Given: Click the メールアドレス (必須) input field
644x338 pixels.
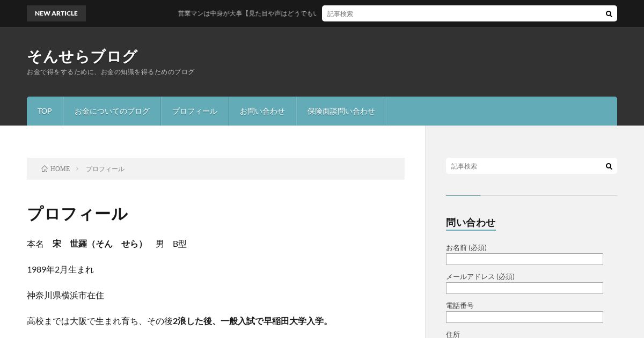Looking at the screenshot, I should [x=524, y=288].
